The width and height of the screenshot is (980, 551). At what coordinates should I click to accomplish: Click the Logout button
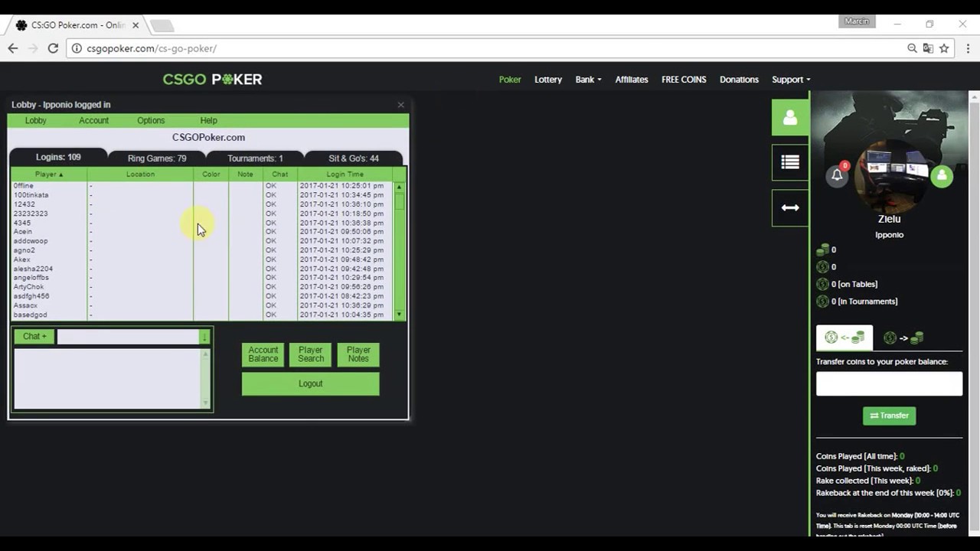(x=310, y=384)
